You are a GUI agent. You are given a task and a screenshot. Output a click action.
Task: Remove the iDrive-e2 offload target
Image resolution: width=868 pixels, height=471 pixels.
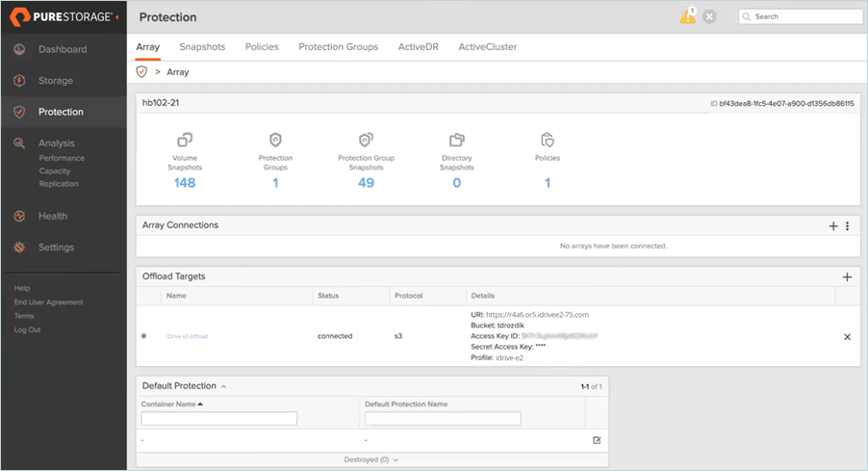pos(847,337)
